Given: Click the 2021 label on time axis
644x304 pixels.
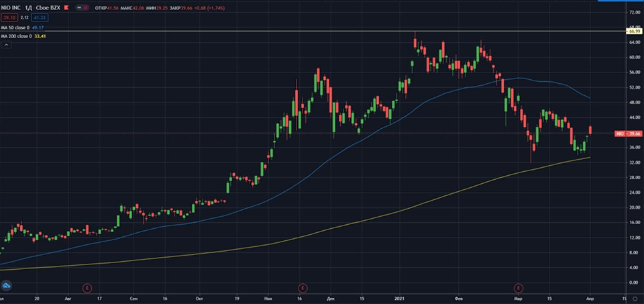Looking at the screenshot, I should pos(399,297).
